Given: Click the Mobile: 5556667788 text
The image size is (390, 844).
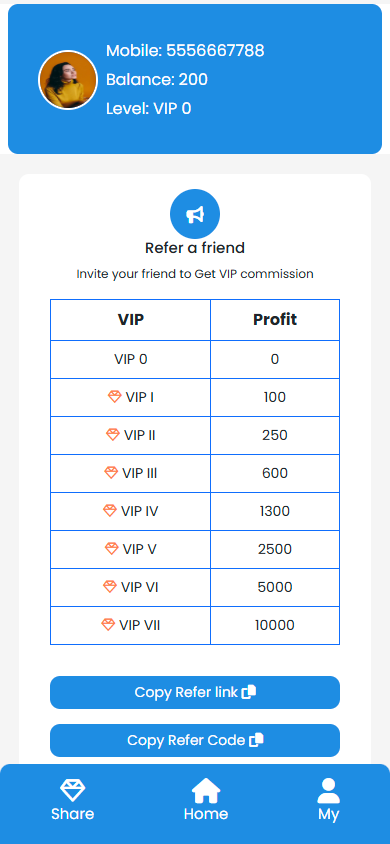Looking at the screenshot, I should pyautogui.click(x=185, y=51).
